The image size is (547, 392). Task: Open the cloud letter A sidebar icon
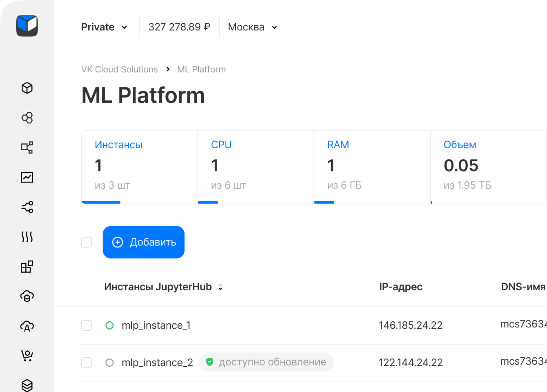pyautogui.click(x=27, y=326)
